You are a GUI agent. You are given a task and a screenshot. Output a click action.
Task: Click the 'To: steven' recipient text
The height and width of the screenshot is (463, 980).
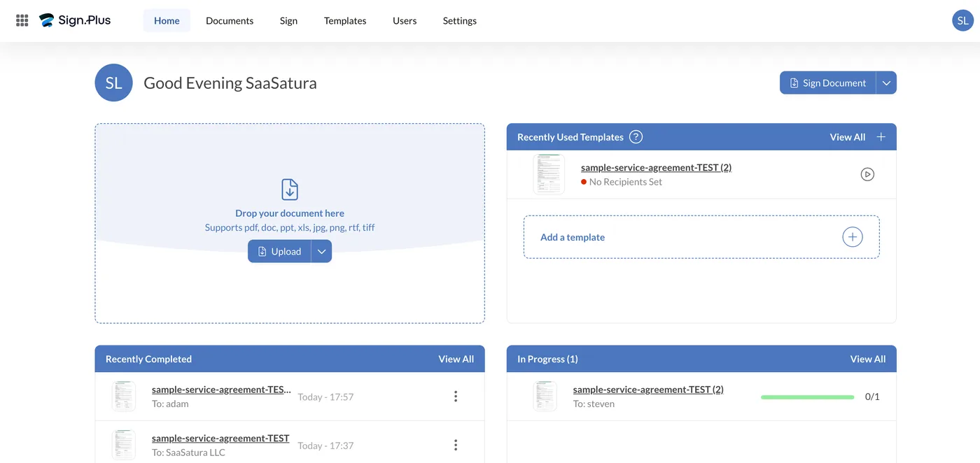[x=594, y=404]
